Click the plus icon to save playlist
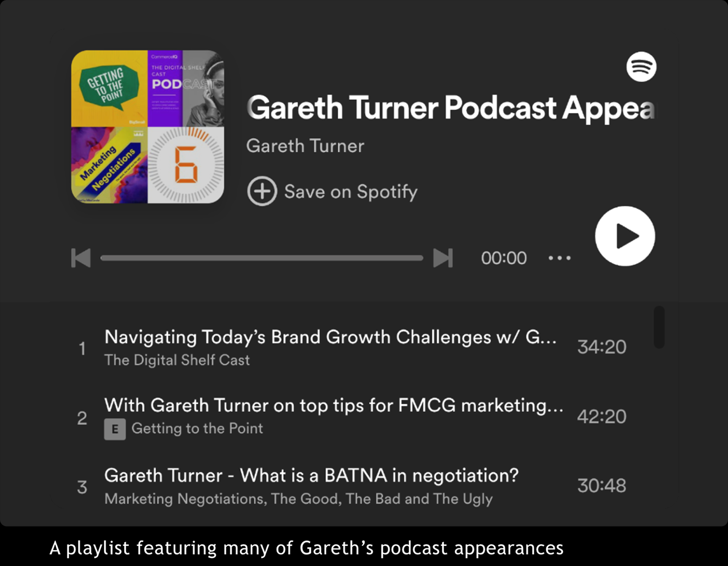 click(x=262, y=191)
